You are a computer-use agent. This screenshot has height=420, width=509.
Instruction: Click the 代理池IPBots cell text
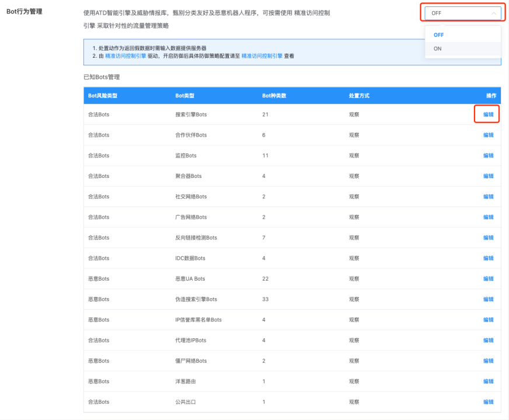[191, 340]
